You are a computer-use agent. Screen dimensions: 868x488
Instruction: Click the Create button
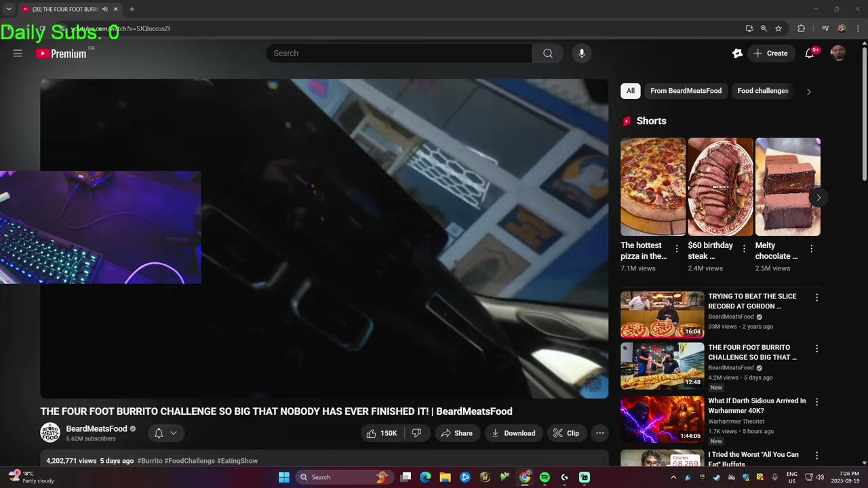click(x=771, y=54)
